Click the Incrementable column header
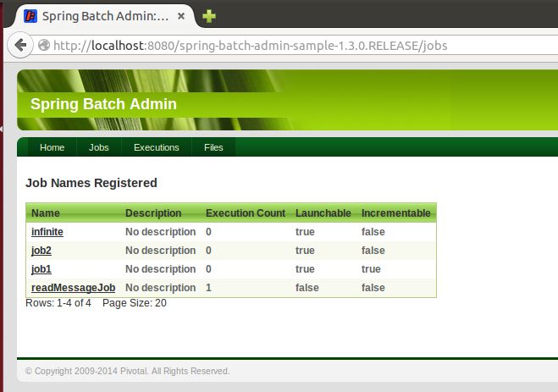 [396, 213]
